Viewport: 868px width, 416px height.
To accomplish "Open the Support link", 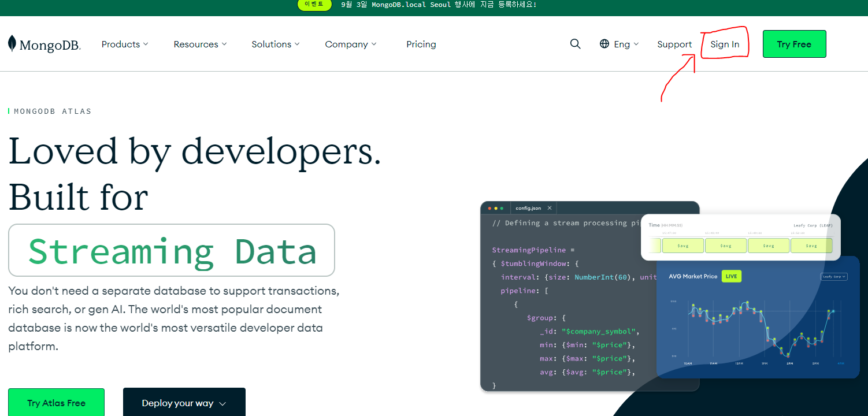I will [674, 44].
